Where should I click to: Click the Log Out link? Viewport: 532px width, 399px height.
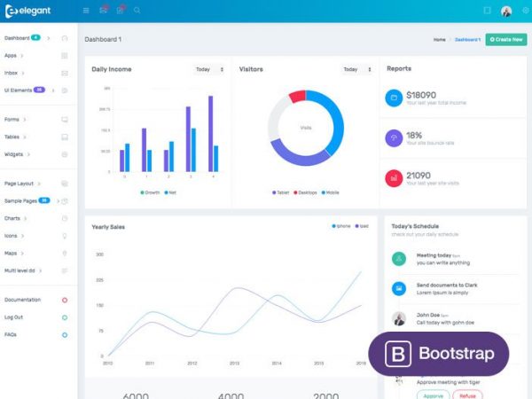(13, 317)
